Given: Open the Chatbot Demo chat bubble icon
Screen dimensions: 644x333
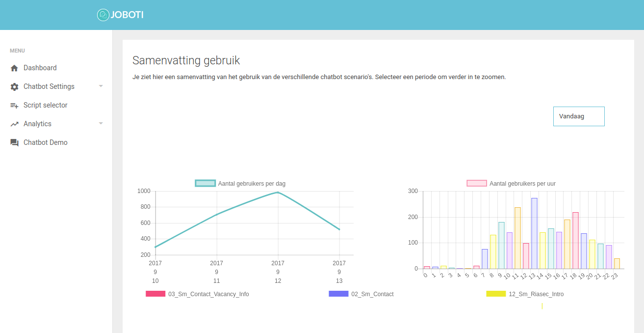Looking at the screenshot, I should point(14,142).
